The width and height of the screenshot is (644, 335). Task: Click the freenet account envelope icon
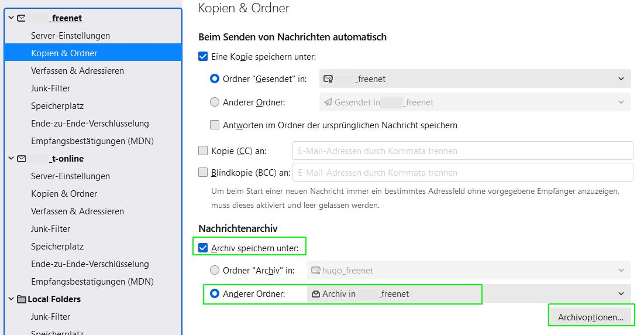22,18
